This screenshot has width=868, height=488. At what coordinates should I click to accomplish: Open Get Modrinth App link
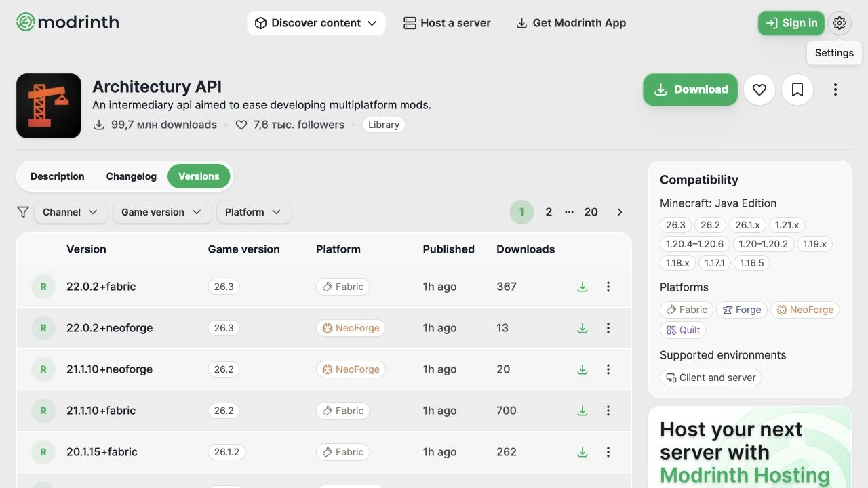tap(571, 23)
